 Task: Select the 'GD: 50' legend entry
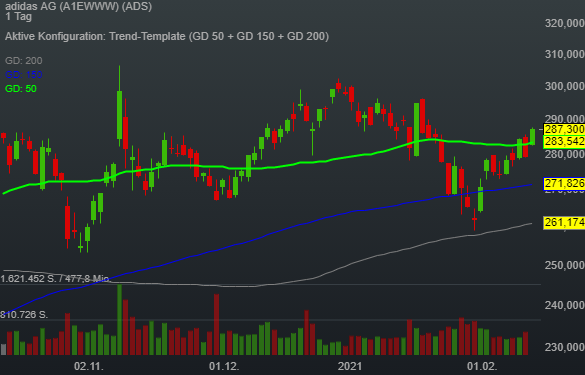[x=21, y=89]
